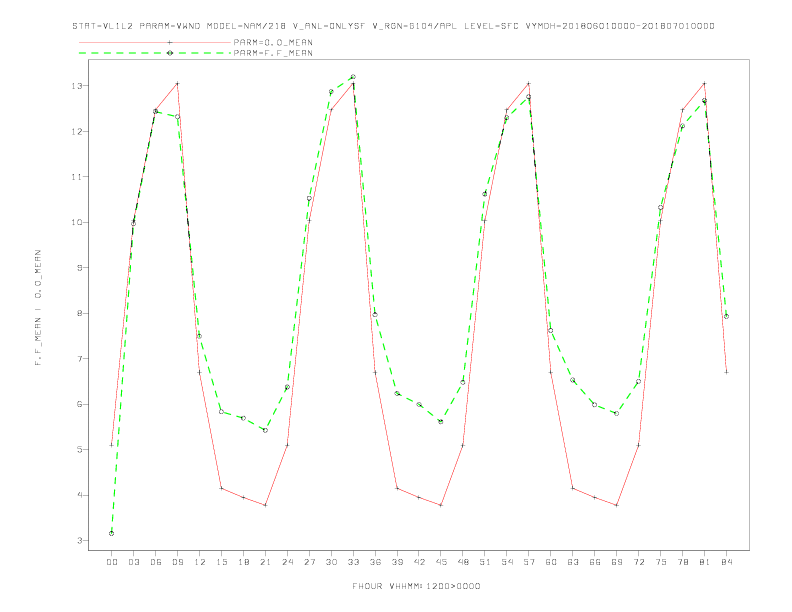
Task: Click the y-axis tick label 13
Action: [76, 86]
